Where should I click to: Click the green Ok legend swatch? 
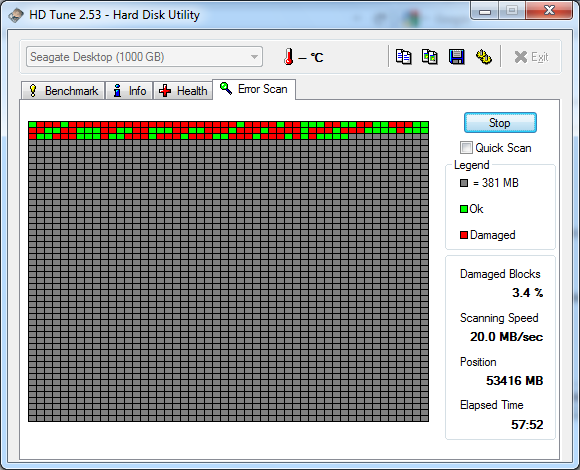click(464, 209)
